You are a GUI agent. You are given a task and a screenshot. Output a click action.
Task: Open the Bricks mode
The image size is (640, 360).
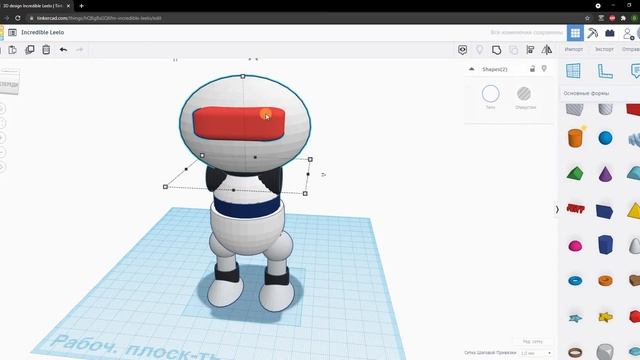[x=610, y=33]
